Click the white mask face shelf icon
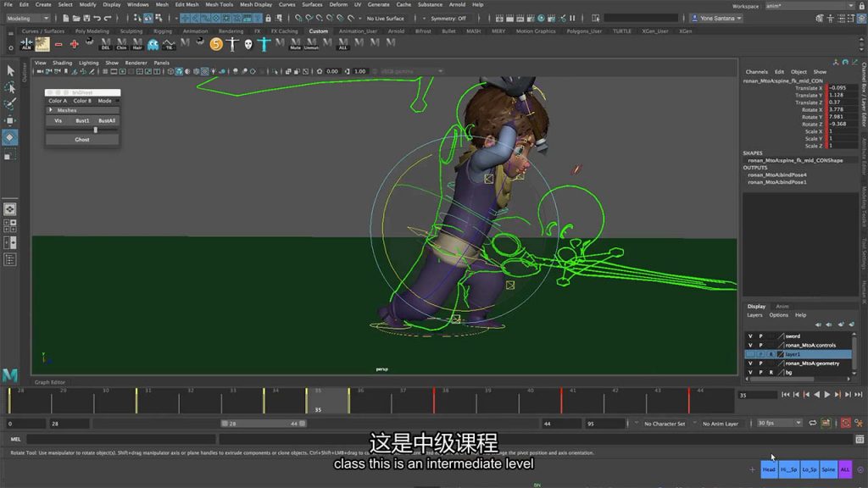868x488 pixels. pyautogui.click(x=248, y=44)
